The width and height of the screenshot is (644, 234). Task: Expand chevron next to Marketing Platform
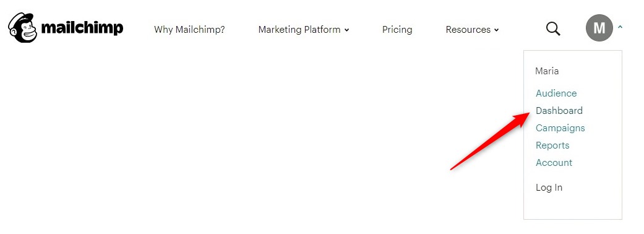[x=346, y=30]
